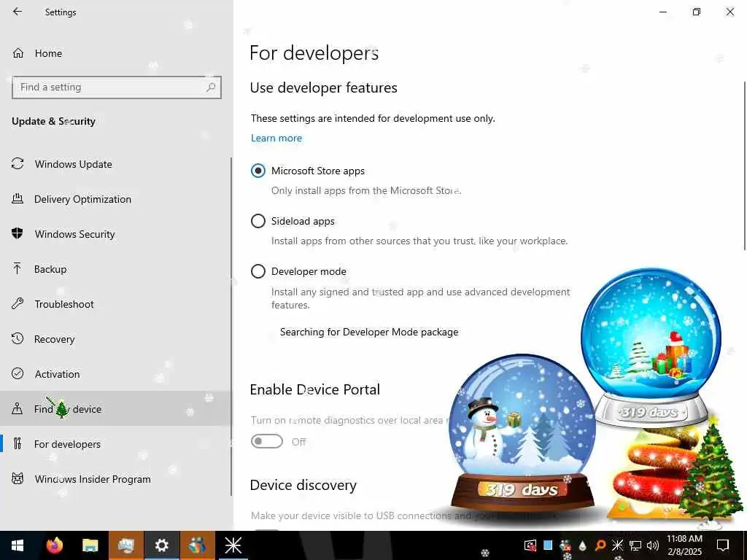The width and height of the screenshot is (747, 560).
Task: Open network status tray icon
Action: (x=635, y=545)
